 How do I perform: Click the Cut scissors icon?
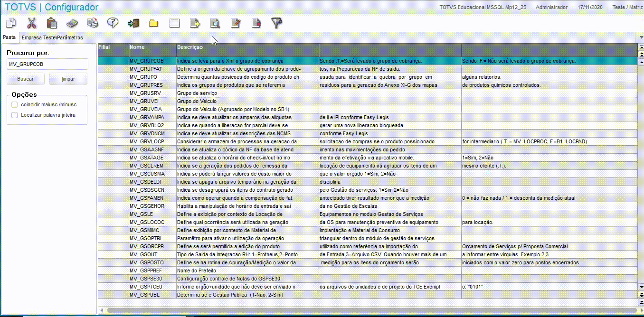click(x=31, y=22)
